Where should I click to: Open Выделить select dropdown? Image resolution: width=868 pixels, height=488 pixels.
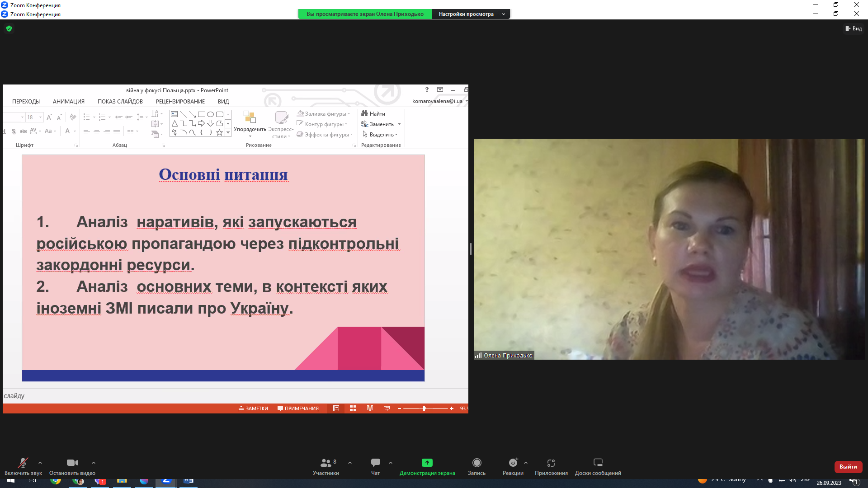click(x=379, y=135)
